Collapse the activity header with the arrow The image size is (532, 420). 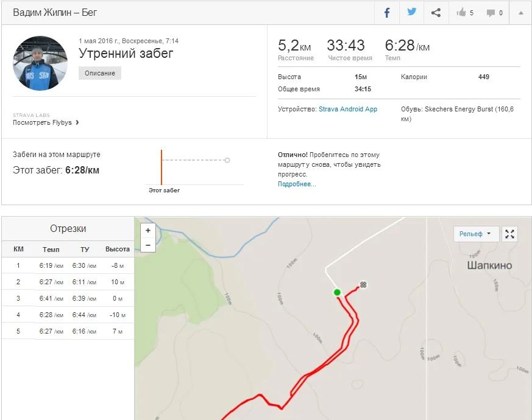click(520, 13)
